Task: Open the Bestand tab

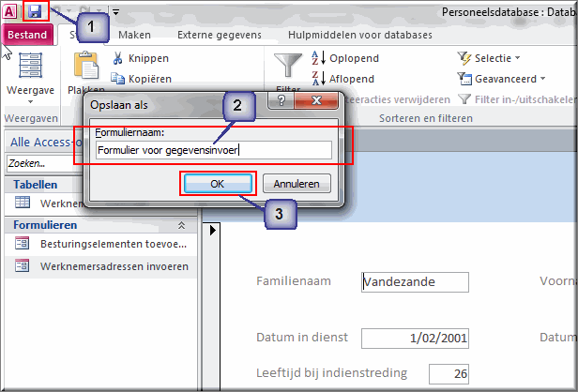Action: (27, 35)
